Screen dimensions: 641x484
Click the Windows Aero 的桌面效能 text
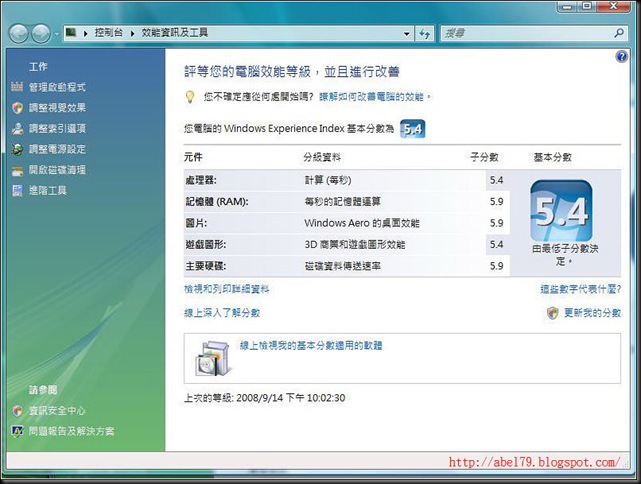coord(362,223)
